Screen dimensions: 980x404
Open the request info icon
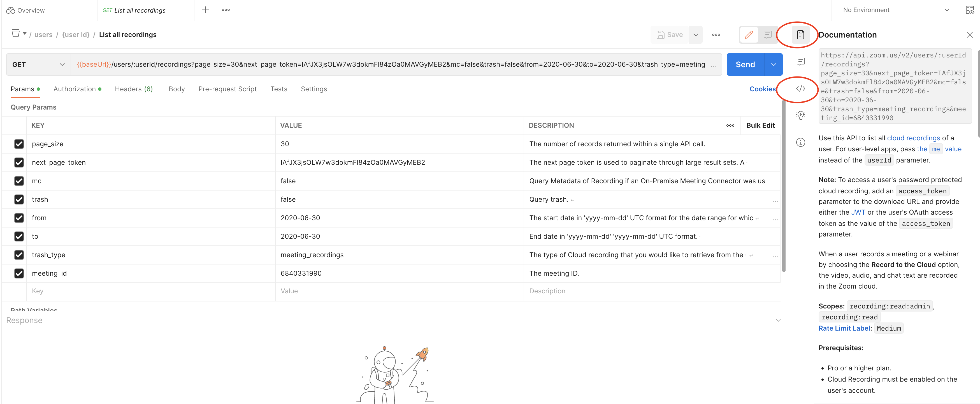coord(800,142)
